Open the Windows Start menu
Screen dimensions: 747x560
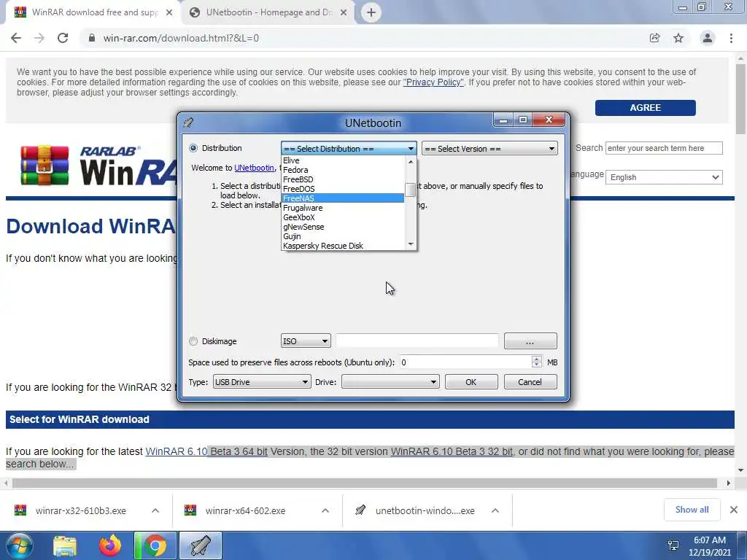[x=20, y=545]
